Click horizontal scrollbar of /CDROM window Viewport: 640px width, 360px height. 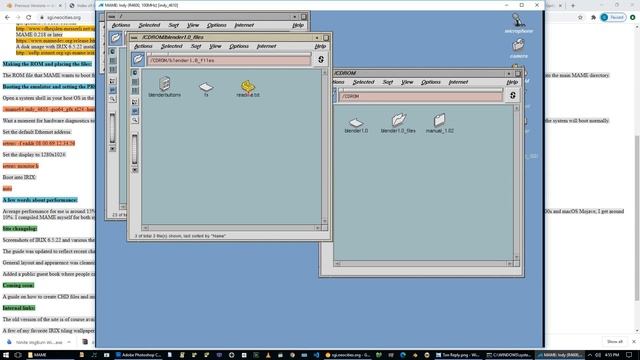click(423, 264)
